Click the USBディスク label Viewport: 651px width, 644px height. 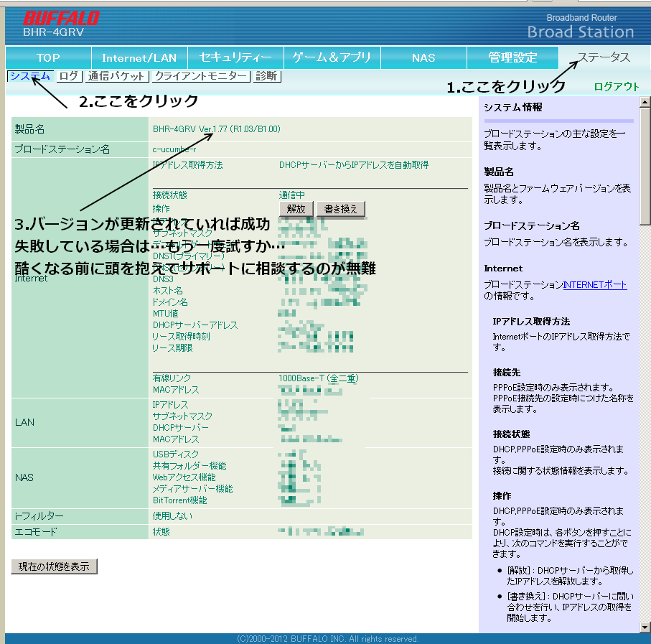pyautogui.click(x=176, y=454)
